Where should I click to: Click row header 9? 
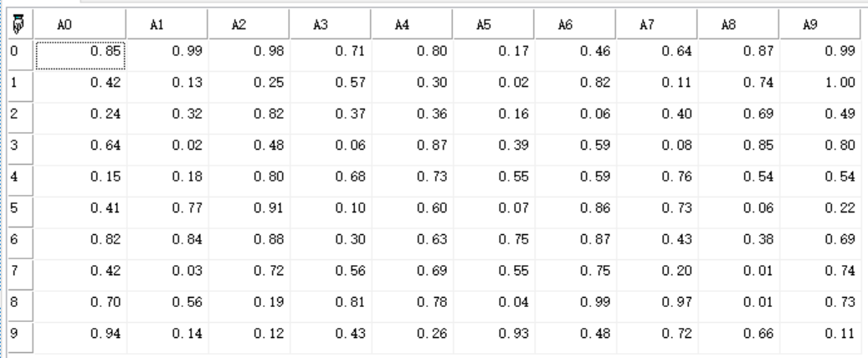(17, 337)
